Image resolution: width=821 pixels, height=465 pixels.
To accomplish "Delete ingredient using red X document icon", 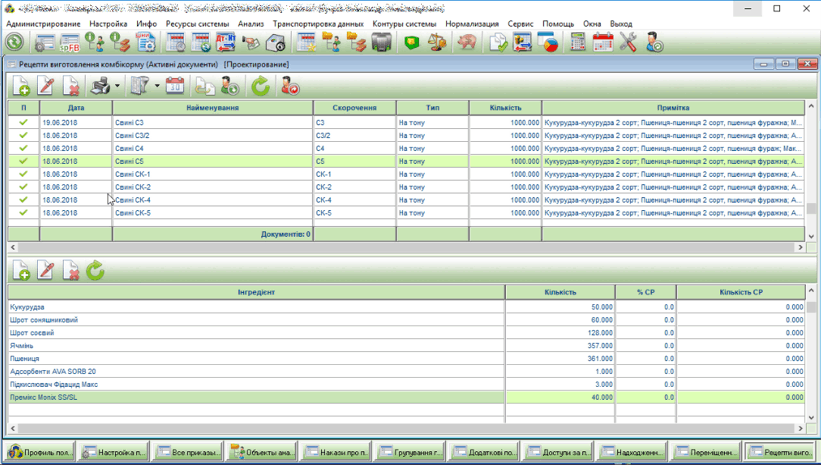I will (70, 271).
